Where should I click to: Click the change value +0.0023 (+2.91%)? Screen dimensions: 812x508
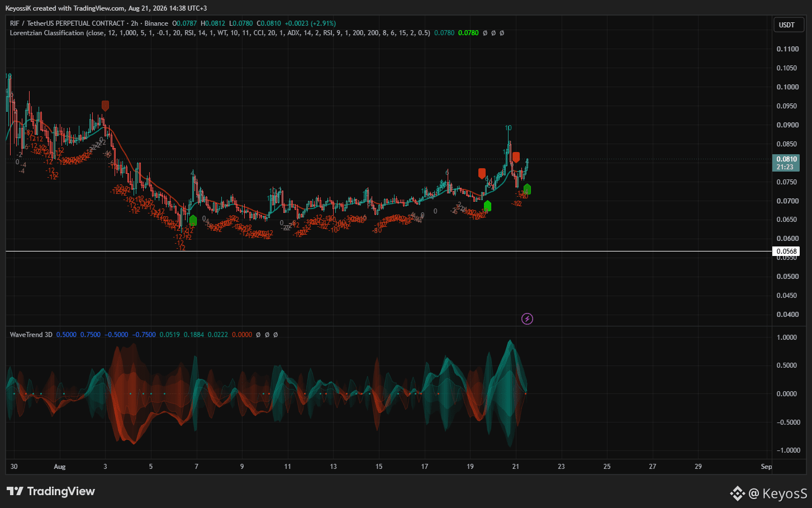pyautogui.click(x=310, y=23)
